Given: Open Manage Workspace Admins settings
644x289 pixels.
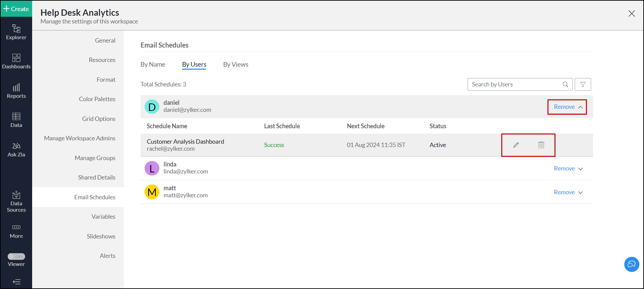Looking at the screenshot, I should (80, 138).
